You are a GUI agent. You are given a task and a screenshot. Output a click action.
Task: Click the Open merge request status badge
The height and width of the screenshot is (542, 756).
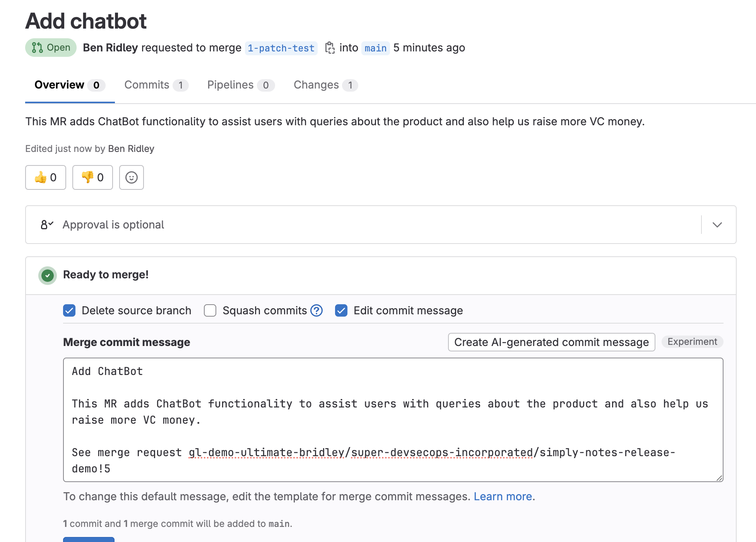tap(50, 47)
